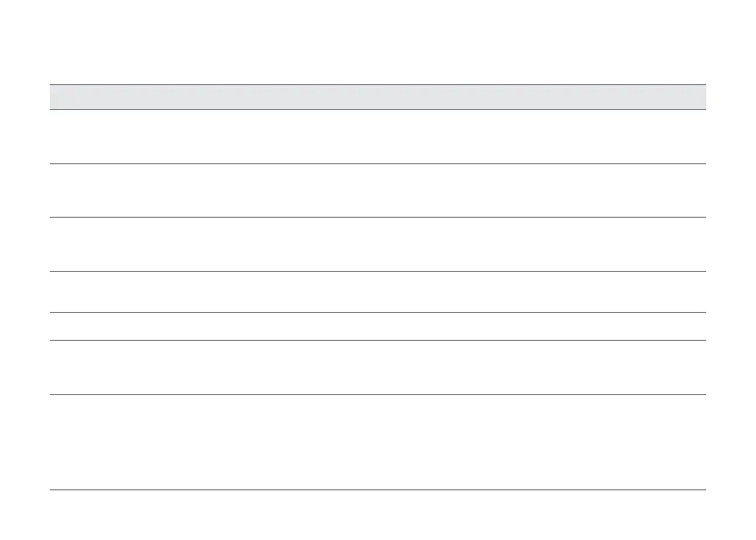Click the divider below the narrowest row
Image resolution: width=756 pixels, height=540 pixels.
tap(378, 341)
